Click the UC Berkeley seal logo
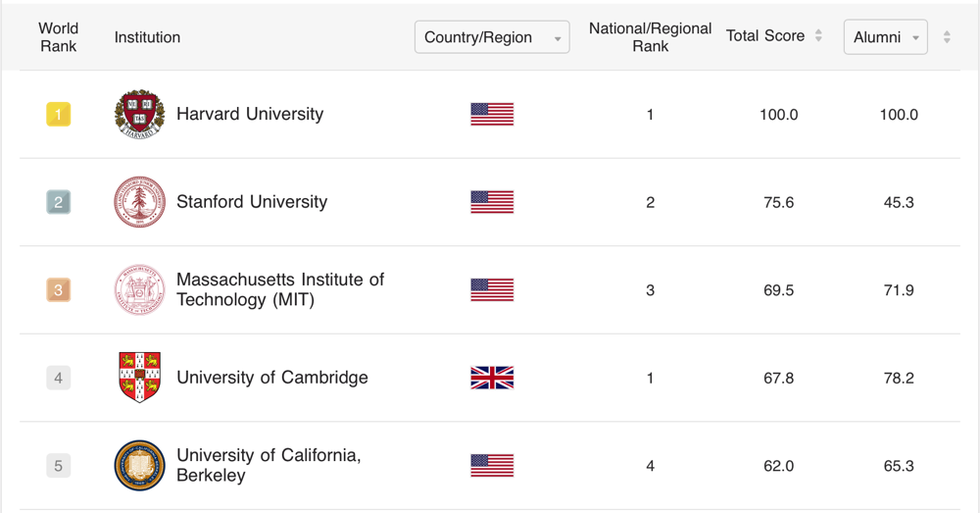Screen dimensions: 980x513 pos(139,465)
